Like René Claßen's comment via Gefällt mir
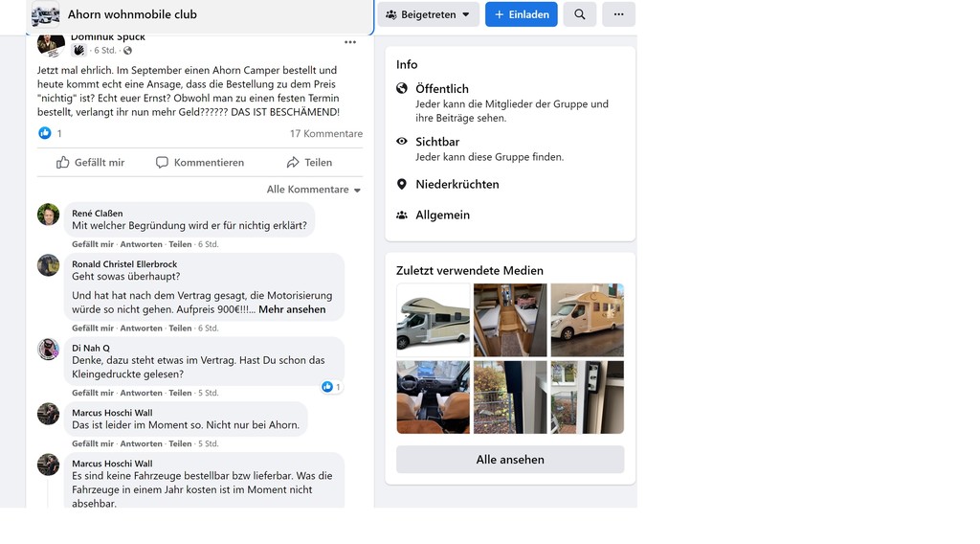The width and height of the screenshot is (980, 544). pos(93,244)
